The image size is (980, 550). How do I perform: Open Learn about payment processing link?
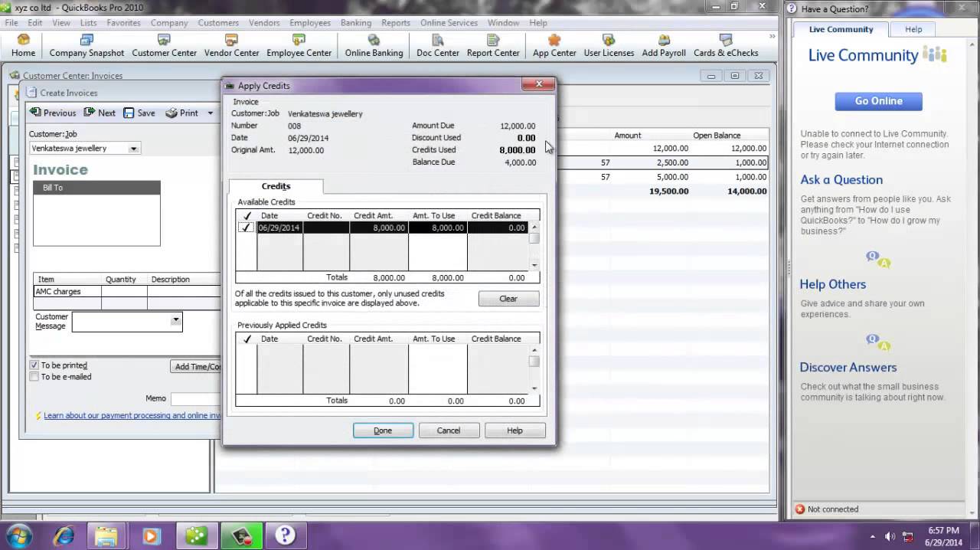132,415
